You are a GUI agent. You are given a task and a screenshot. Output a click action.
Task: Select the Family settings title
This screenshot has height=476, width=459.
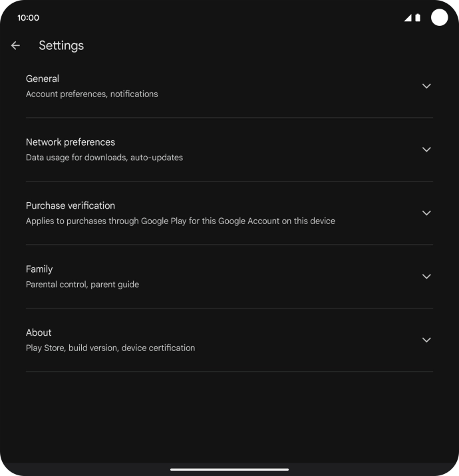click(39, 269)
